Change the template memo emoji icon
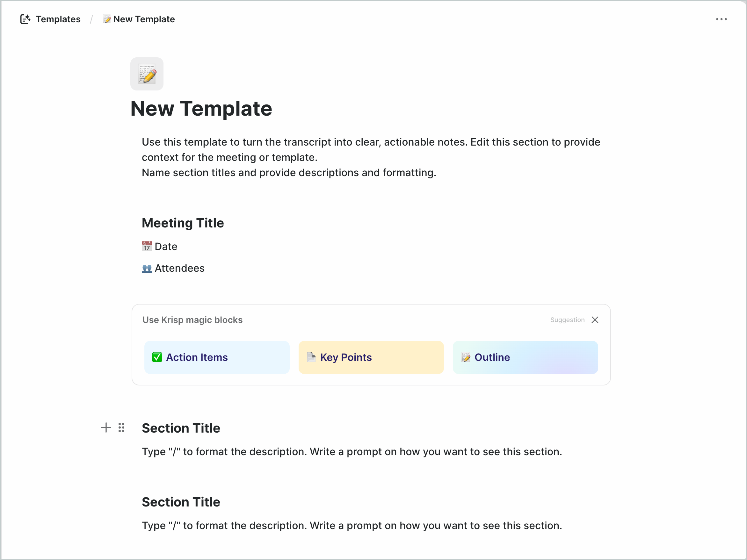Image resolution: width=747 pixels, height=560 pixels. click(147, 74)
